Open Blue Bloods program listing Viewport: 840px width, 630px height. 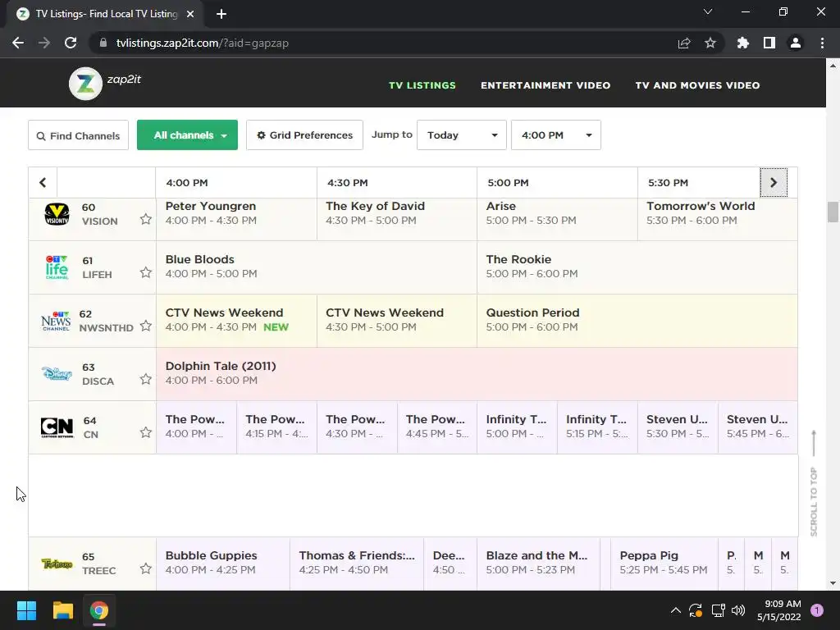click(317, 267)
